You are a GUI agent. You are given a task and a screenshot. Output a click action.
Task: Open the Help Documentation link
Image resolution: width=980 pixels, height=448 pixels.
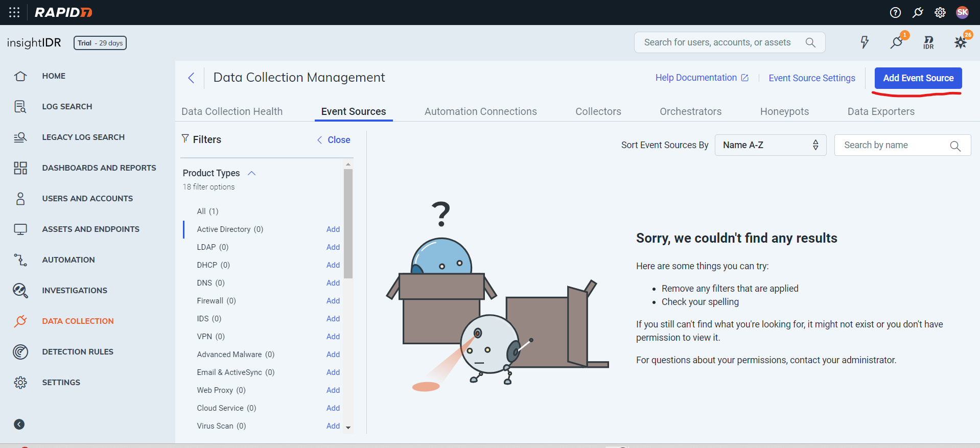pos(702,78)
